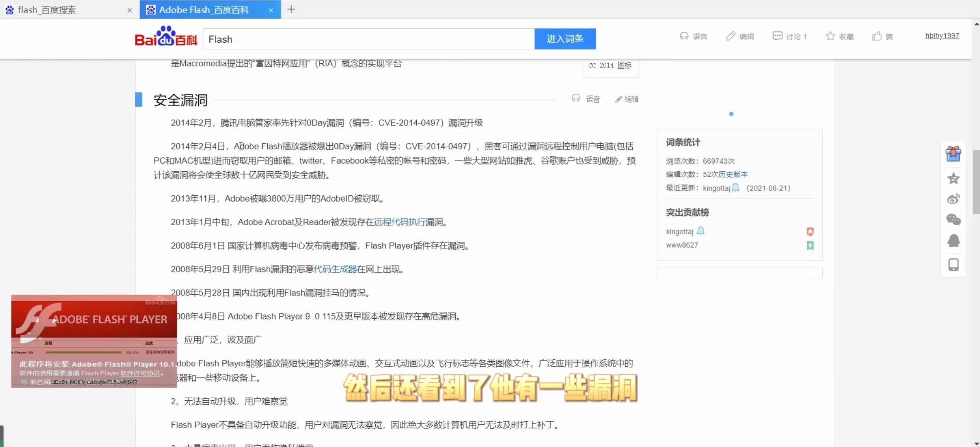980x447 pixels.
Task: Click the thumbs-up like icon in header
Action: pos(877,36)
